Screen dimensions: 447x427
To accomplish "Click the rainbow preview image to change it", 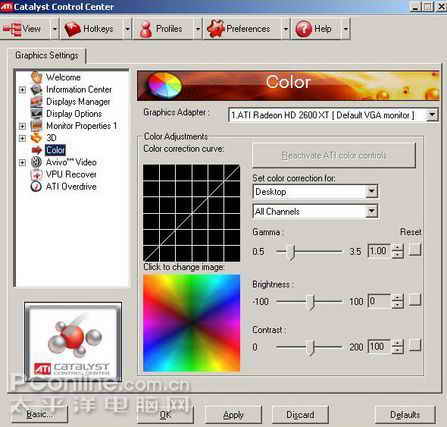I will point(192,323).
